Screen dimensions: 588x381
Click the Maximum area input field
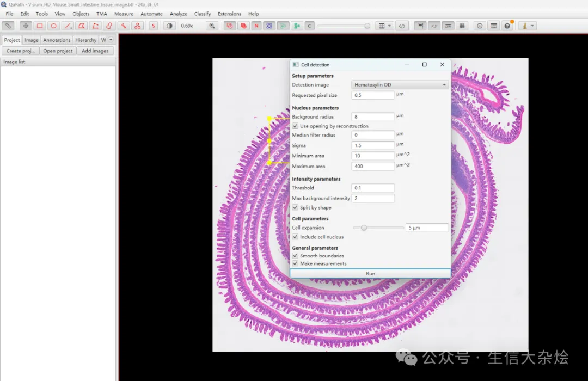[373, 166]
